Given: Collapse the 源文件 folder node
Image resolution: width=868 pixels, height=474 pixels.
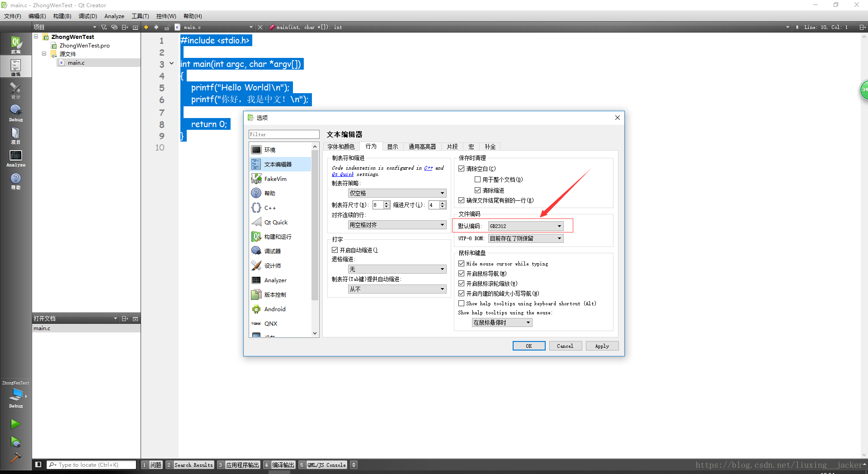Looking at the screenshot, I should point(44,53).
